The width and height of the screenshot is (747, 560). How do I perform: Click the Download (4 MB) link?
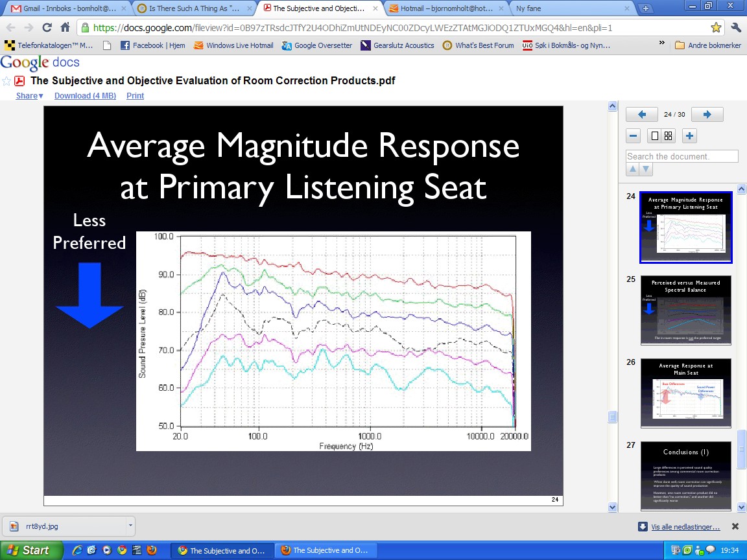coord(85,96)
